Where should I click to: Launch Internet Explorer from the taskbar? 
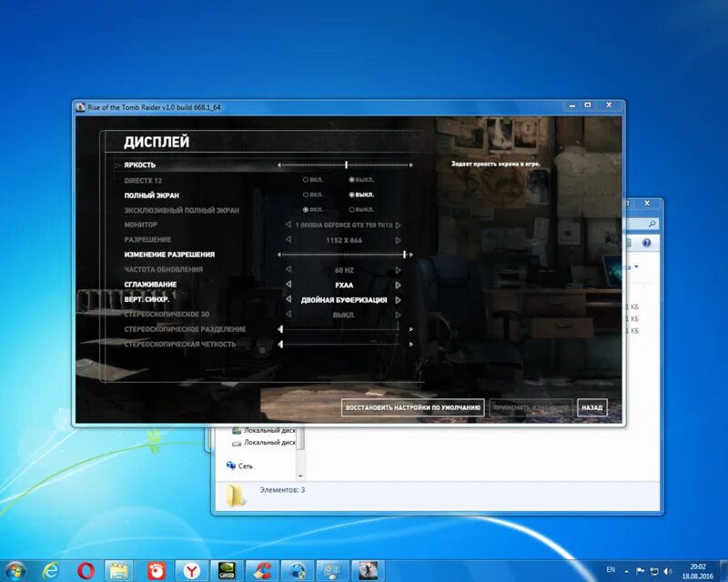[50, 571]
